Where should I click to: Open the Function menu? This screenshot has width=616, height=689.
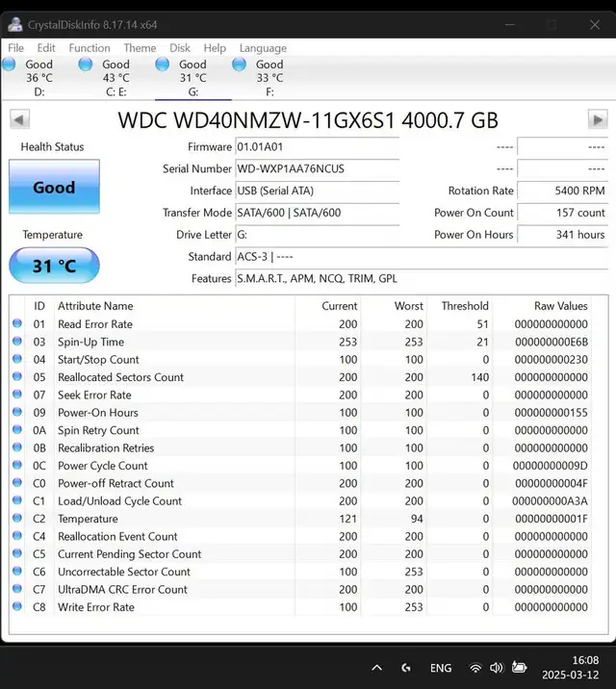coord(90,48)
